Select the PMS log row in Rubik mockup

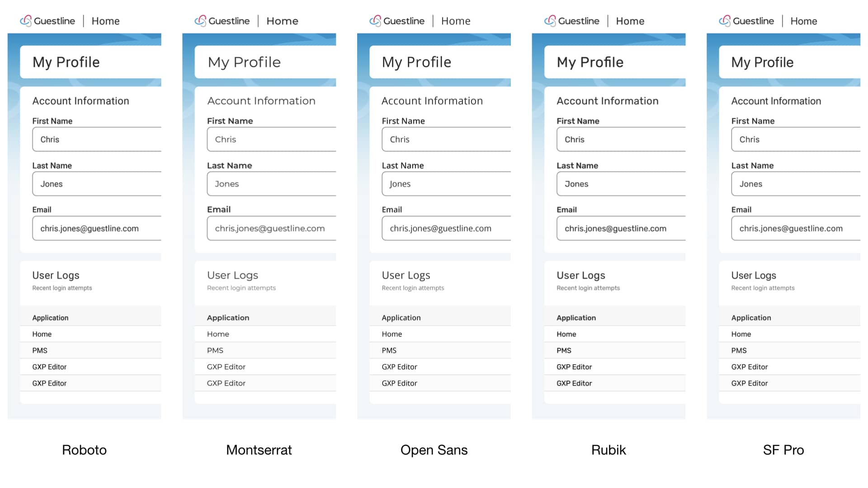click(615, 350)
